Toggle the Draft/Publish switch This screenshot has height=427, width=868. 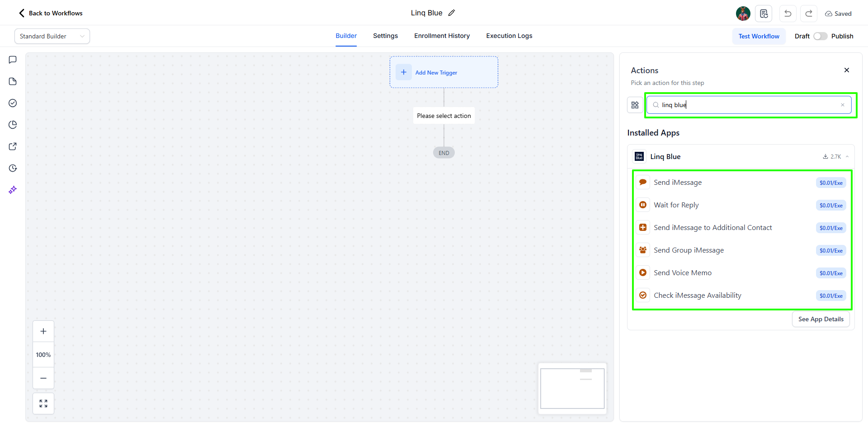pos(821,36)
